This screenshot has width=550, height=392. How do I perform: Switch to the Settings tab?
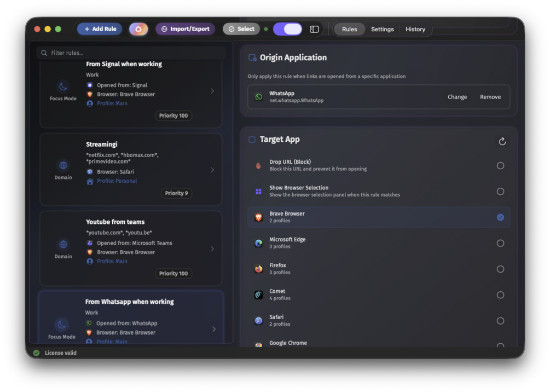[383, 29]
